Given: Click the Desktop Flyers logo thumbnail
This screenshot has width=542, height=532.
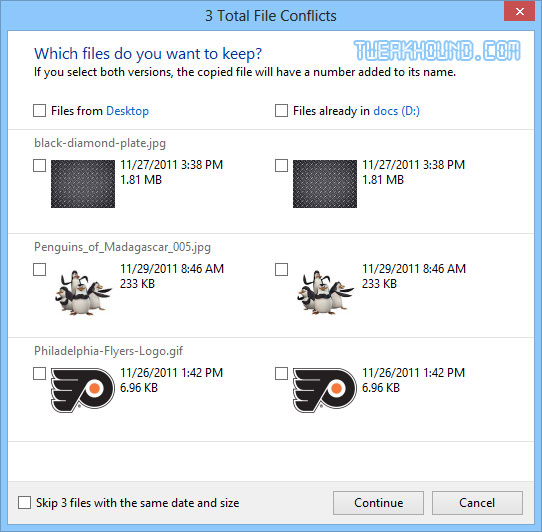Looking at the screenshot, I should coord(83,390).
